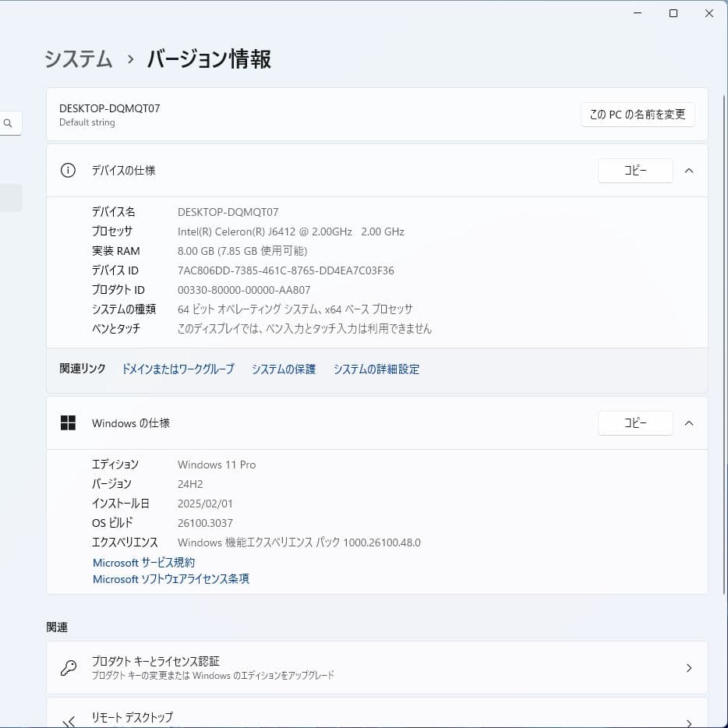The image size is (728, 728).
Task: Click the arrow icon on リモート デスクトップ row
Action: [x=688, y=718]
